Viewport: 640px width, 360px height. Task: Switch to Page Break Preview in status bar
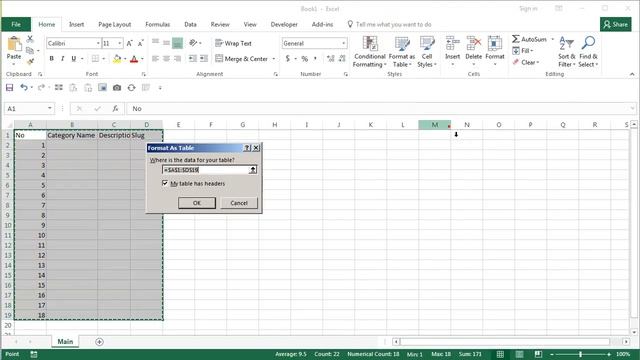tap(538, 354)
